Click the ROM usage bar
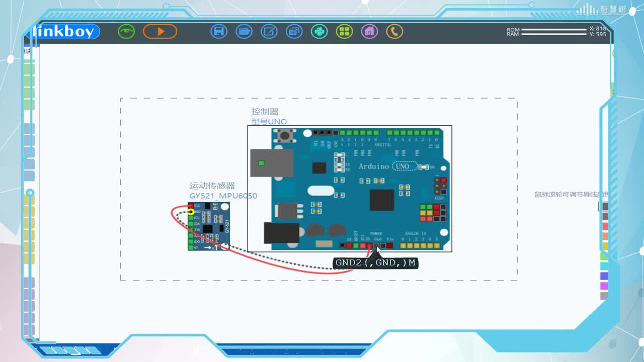The height and width of the screenshot is (362, 644). pyautogui.click(x=554, y=30)
